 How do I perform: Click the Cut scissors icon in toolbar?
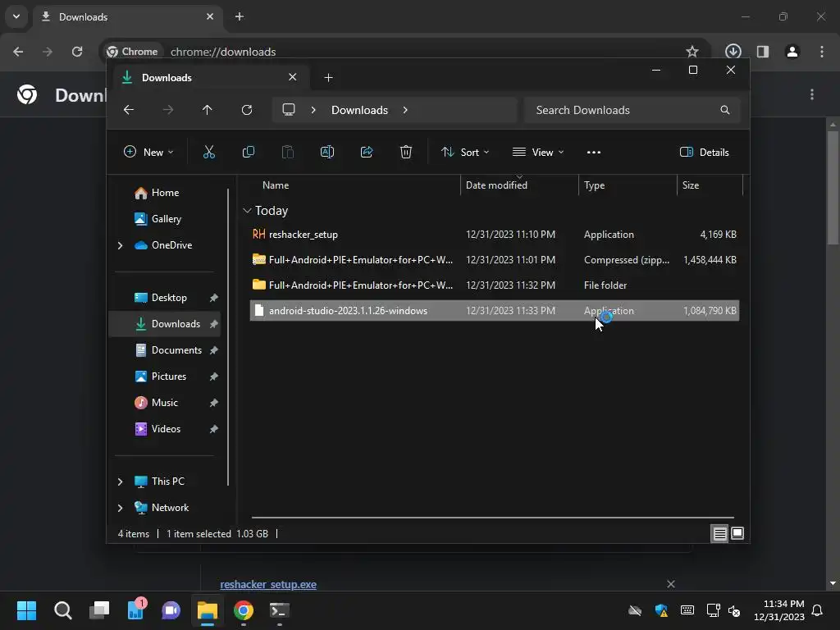pos(209,152)
